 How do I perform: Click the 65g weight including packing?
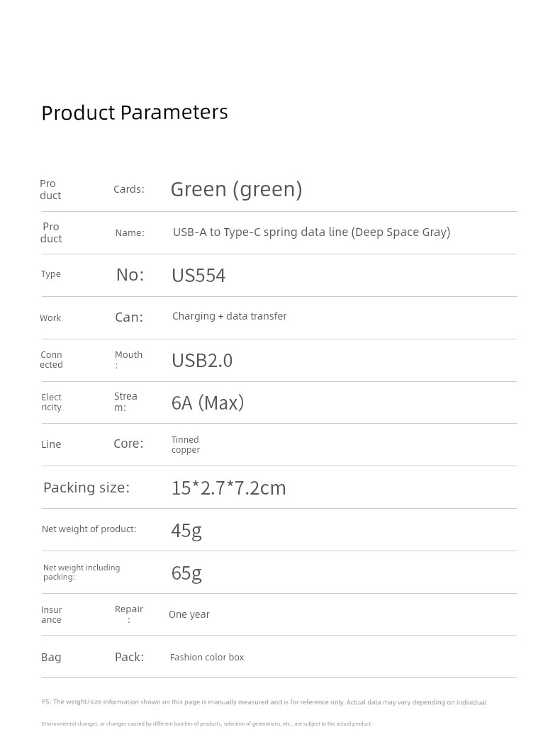186,573
